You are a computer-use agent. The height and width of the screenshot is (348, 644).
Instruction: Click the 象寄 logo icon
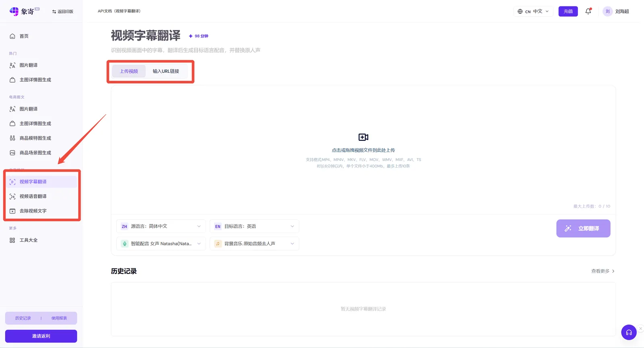click(14, 11)
